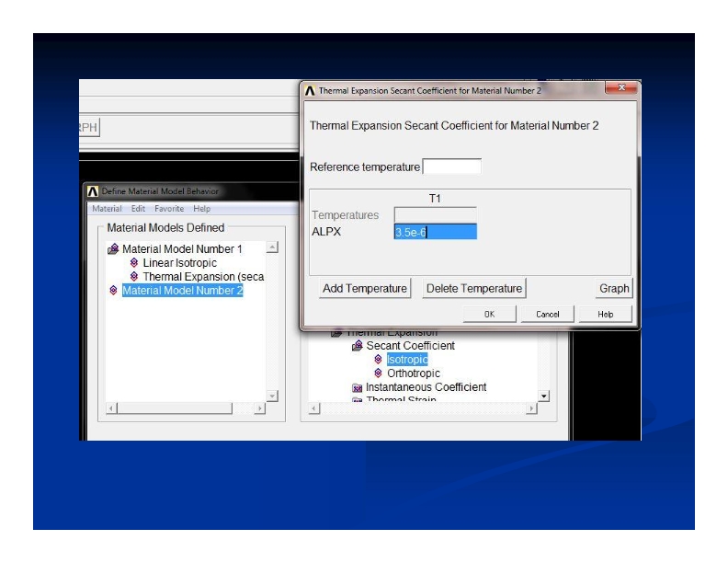The image size is (728, 563).
Task: Confirm the dialog with OK
Action: pyautogui.click(x=489, y=314)
